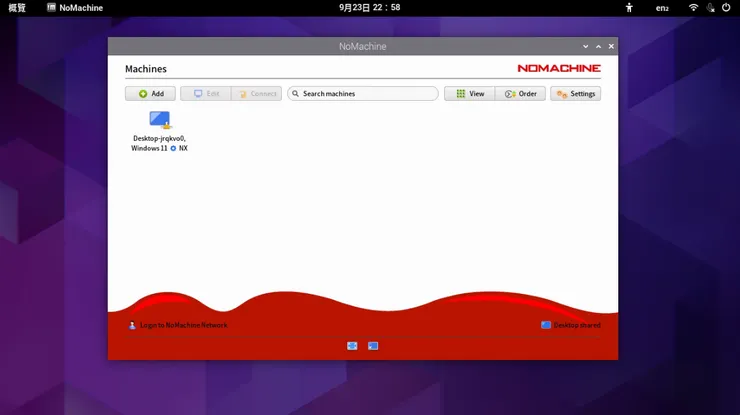Open the NoMachine app menu in top bar
Viewport: 740px width, 415px height.
tap(75, 8)
